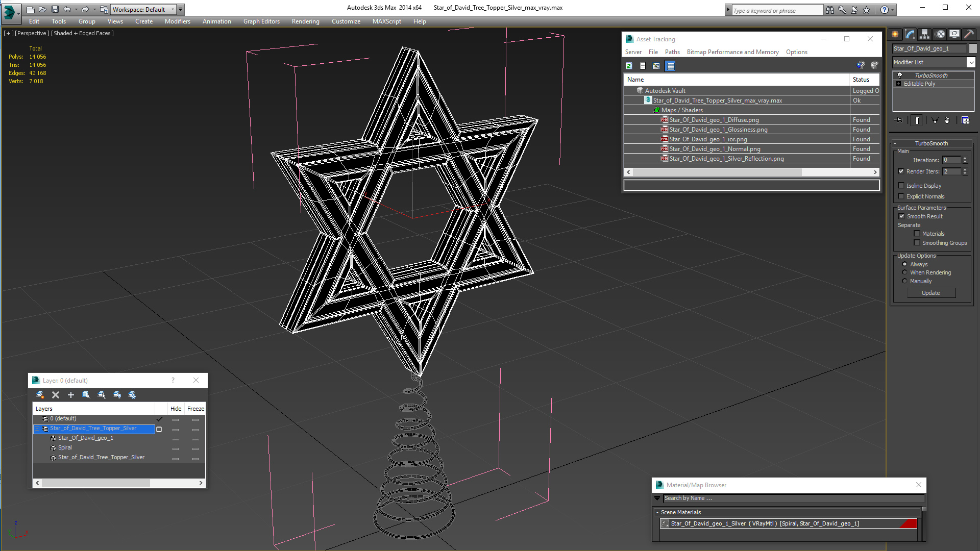980x551 pixels.
Task: Click Make Unique modifier icon
Action: click(935, 120)
